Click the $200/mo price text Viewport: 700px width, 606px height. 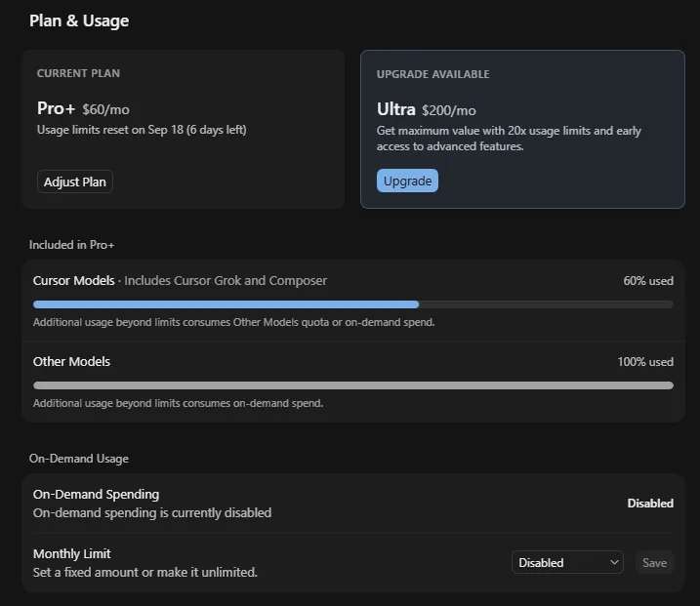pos(449,110)
